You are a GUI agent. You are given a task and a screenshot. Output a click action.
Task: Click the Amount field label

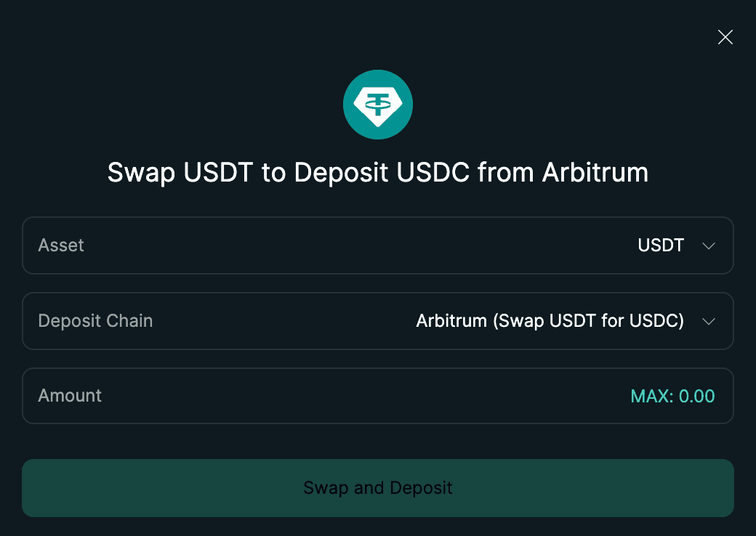[70, 396]
